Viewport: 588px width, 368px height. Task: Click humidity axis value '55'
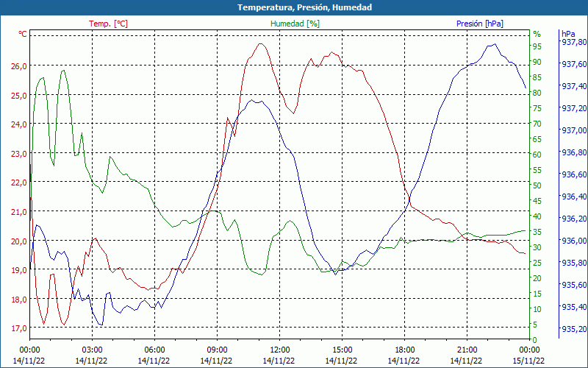tap(537, 170)
